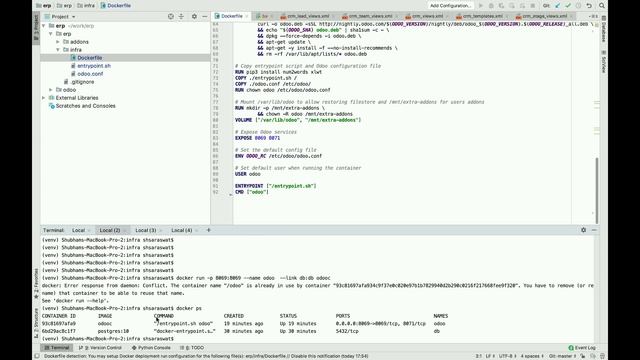
Task: Open SciView tool window on right strip
Action: coord(603,62)
